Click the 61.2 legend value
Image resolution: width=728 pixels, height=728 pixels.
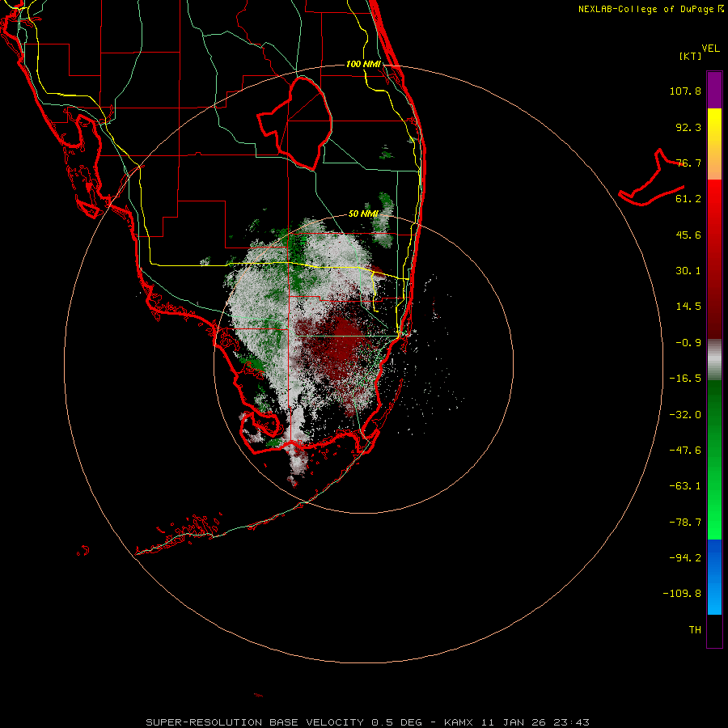pyautogui.click(x=688, y=199)
